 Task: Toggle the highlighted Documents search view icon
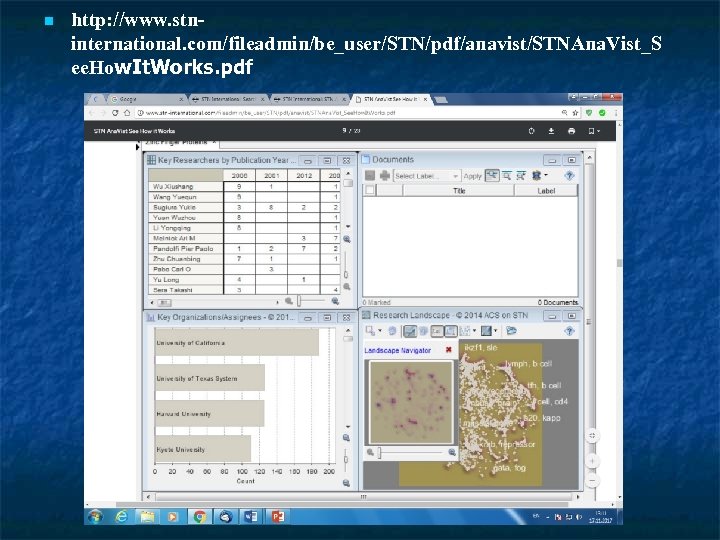pyautogui.click(x=492, y=175)
